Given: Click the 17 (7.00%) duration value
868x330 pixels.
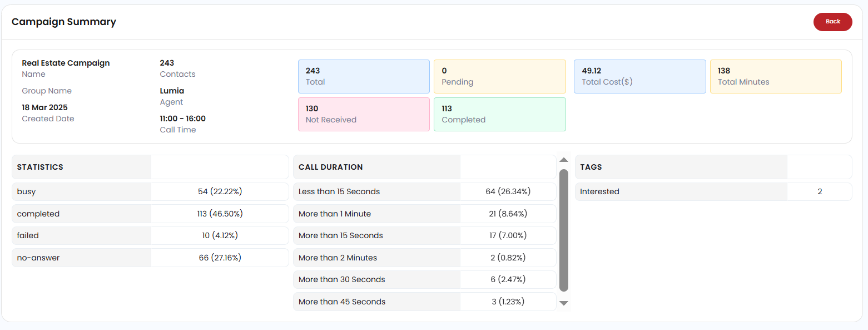Looking at the screenshot, I should [x=508, y=235].
